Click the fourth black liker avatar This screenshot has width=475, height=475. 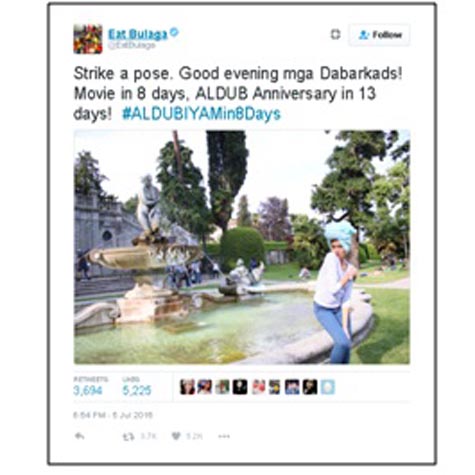pyautogui.click(x=240, y=387)
